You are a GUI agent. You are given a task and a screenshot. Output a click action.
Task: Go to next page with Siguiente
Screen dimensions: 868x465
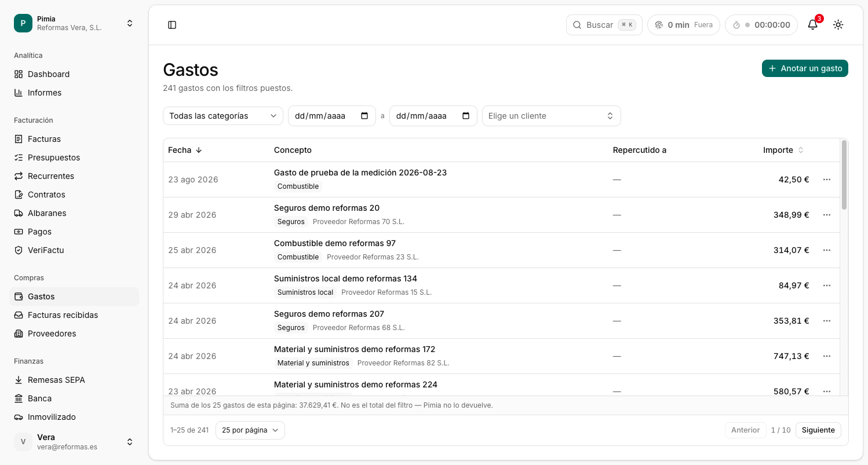(x=818, y=430)
